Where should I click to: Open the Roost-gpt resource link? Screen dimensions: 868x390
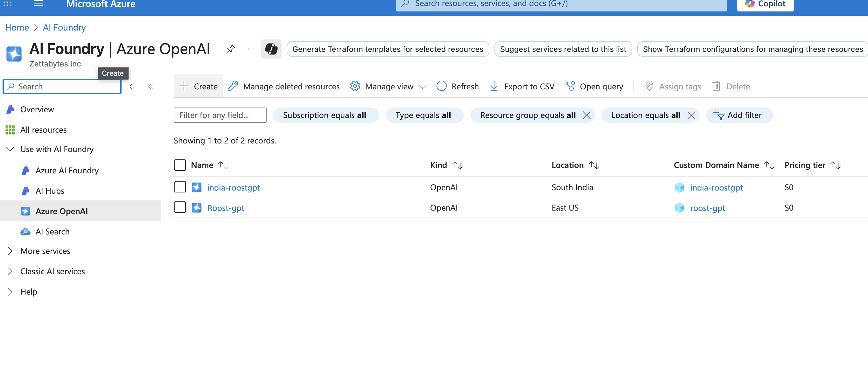click(225, 208)
